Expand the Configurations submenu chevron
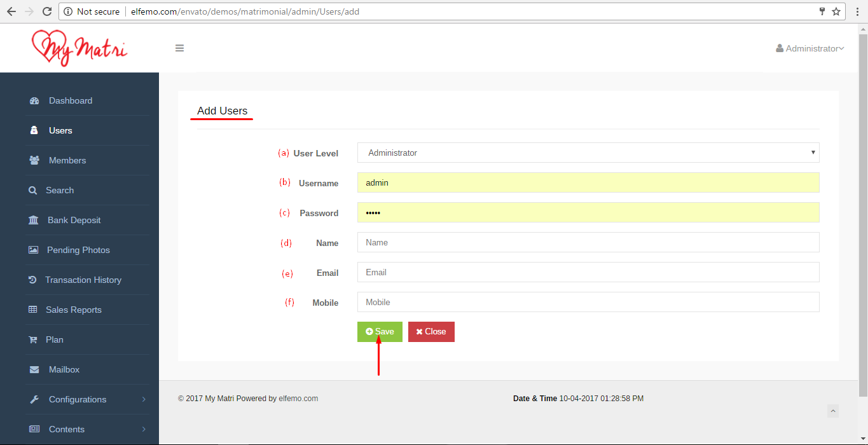The image size is (868, 445). (144, 399)
